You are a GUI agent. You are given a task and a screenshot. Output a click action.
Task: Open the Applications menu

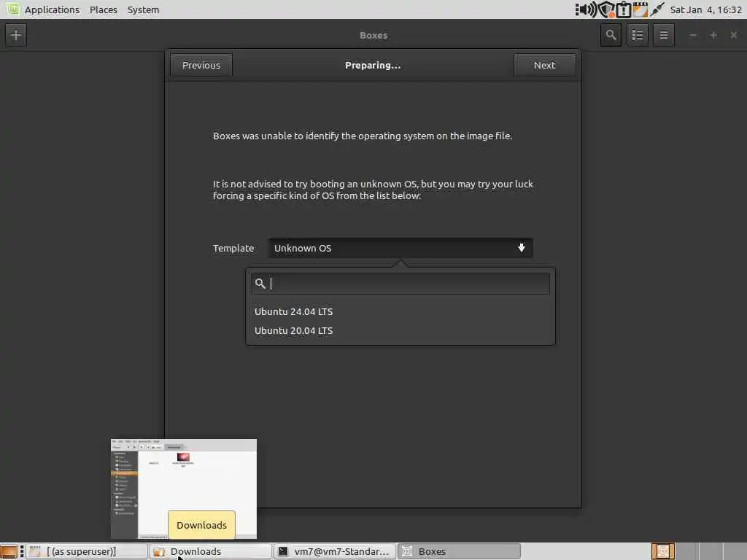52,9
